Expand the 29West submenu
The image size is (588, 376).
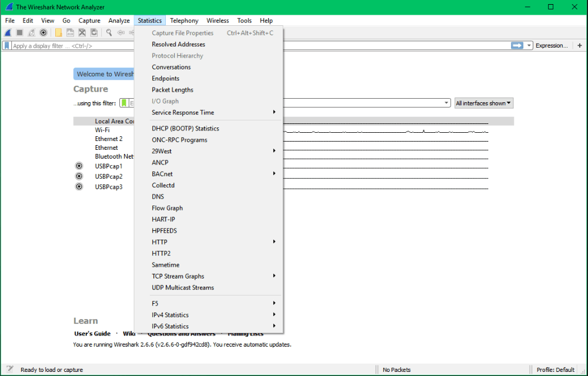(x=274, y=151)
